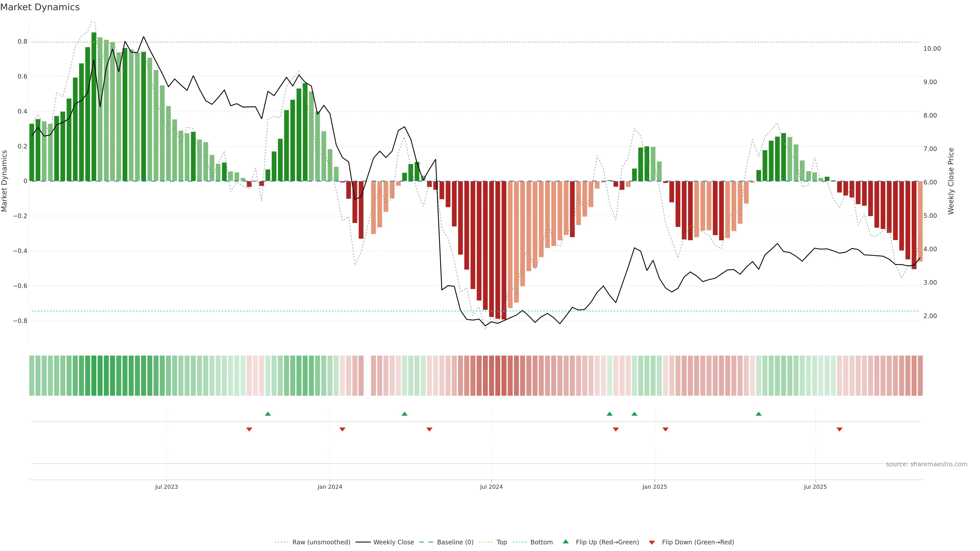This screenshot has width=980, height=551.
Task: Click the first green flip-up marker after Jul 2023
Action: (268, 414)
